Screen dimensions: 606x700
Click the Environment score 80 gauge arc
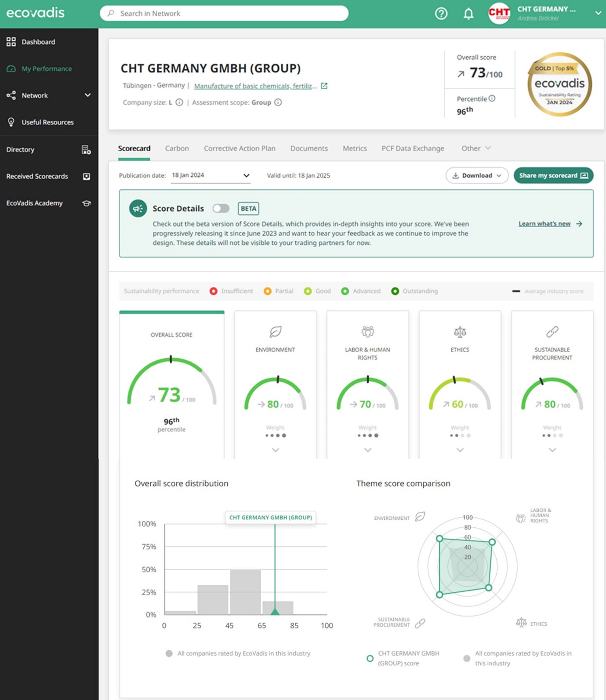276,393
